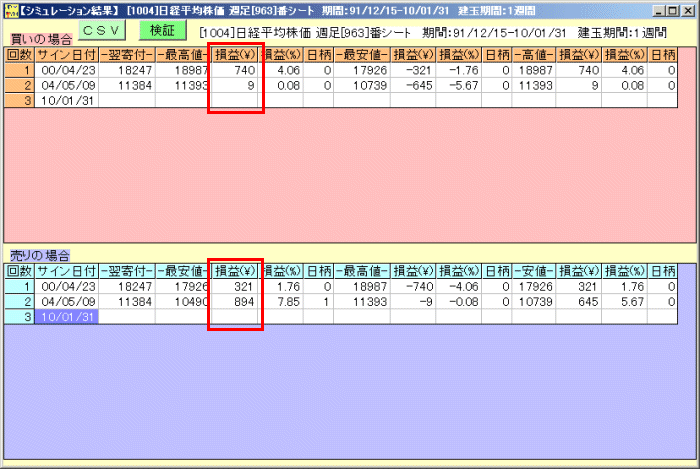Select the 5.67 percentage cell
The image size is (700, 469).
pos(624,302)
